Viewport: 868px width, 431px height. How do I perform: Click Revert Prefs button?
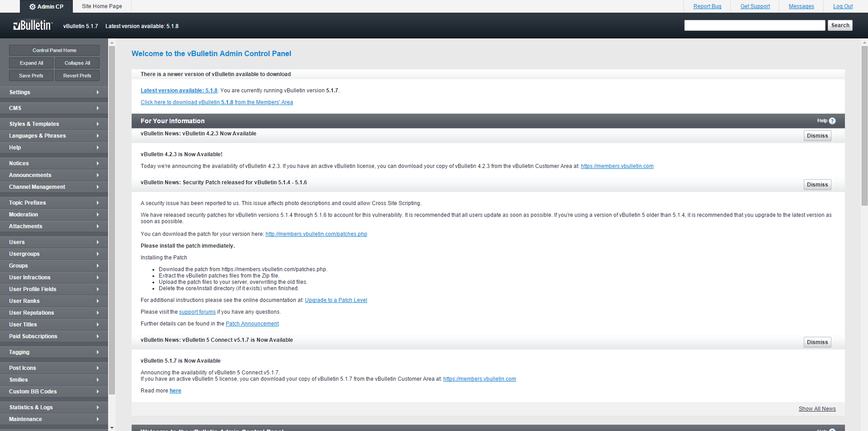tap(77, 76)
